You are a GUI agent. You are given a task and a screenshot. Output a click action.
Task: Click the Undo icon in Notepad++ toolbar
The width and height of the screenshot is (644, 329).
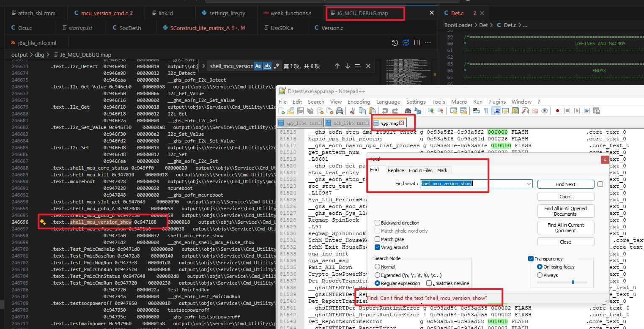tap(385, 111)
